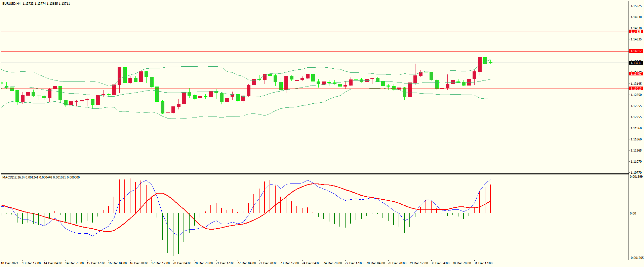
Task: Click the 1.10770 price scale value
Action: 636,172
